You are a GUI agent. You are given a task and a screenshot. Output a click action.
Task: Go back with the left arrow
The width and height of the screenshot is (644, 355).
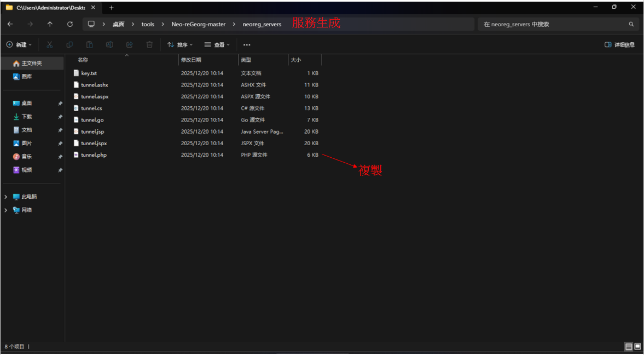click(x=10, y=24)
